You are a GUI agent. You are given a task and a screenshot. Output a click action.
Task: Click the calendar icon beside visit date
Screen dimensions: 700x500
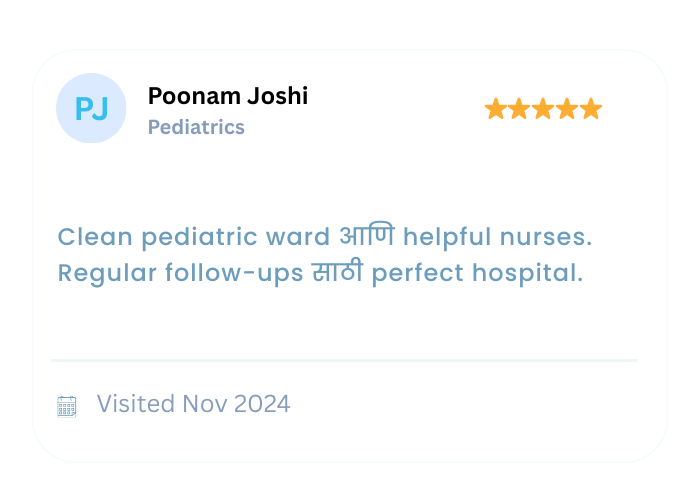point(67,405)
